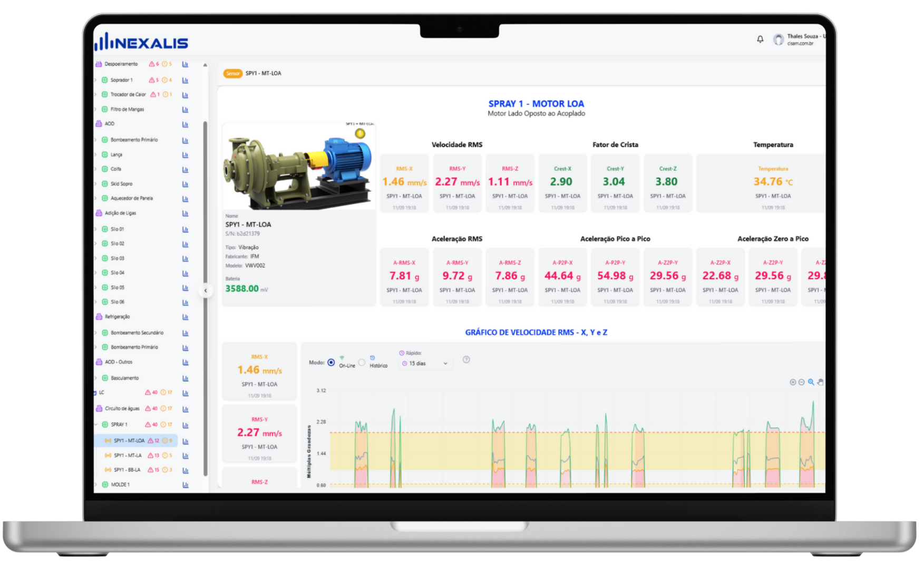Screen dimensions: 924x569
Task: Open the MOLDE 1 section
Action: point(119,484)
